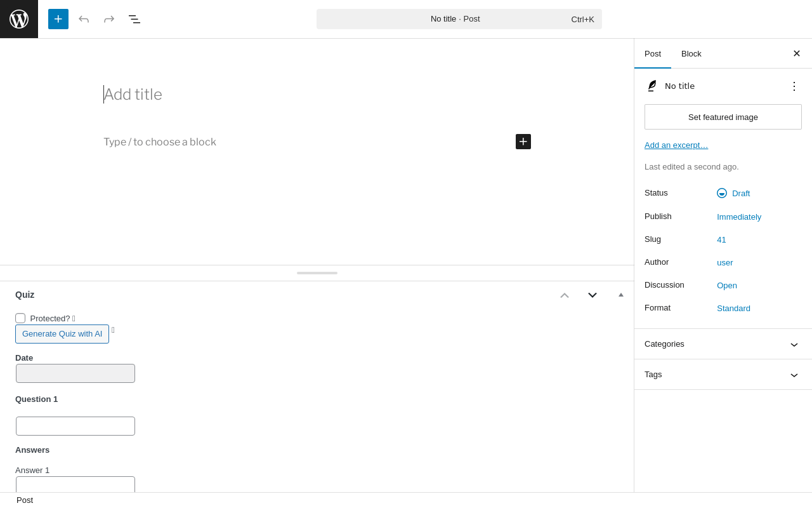Change post Format from Standard
The height and width of the screenshot is (508, 812).
[x=733, y=308]
